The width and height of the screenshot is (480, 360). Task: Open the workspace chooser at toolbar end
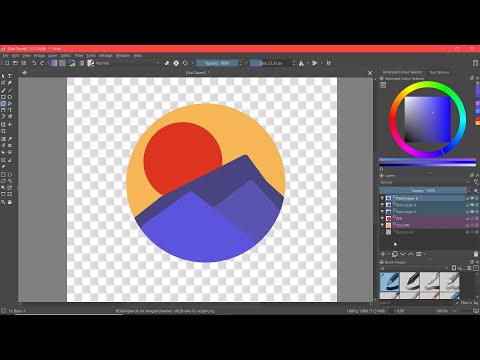click(x=475, y=63)
